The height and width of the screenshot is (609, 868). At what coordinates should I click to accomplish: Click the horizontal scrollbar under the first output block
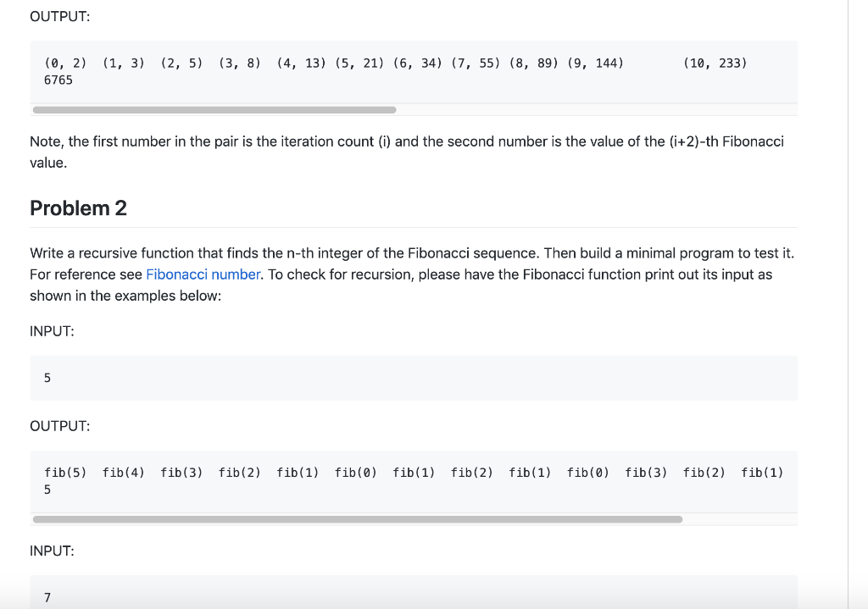coord(215,108)
